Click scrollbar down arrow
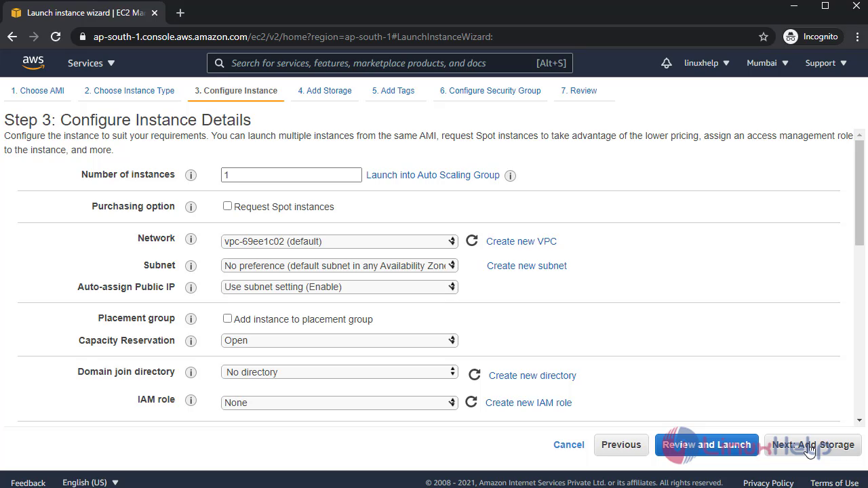This screenshot has height=488, width=868. 860,420
